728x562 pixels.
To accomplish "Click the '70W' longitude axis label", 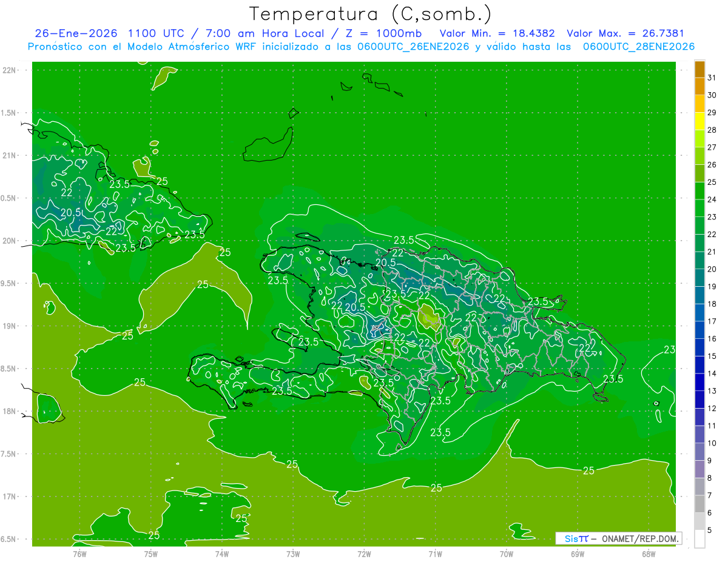I will pyautogui.click(x=507, y=554).
